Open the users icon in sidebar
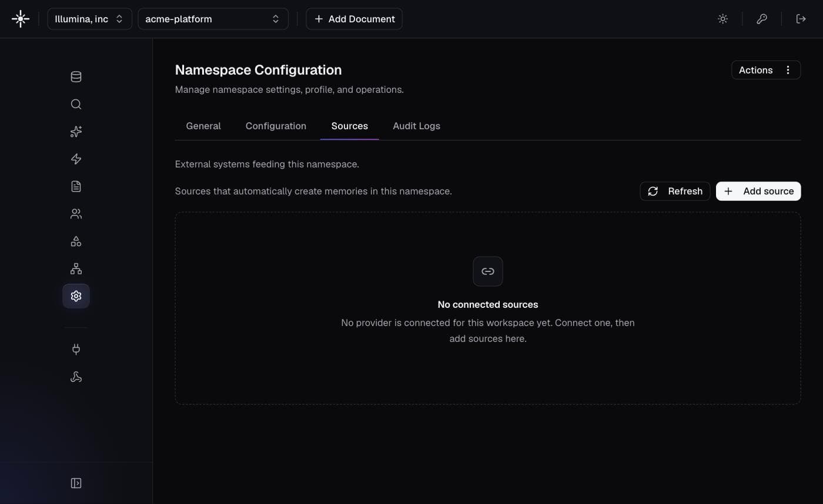 click(76, 214)
